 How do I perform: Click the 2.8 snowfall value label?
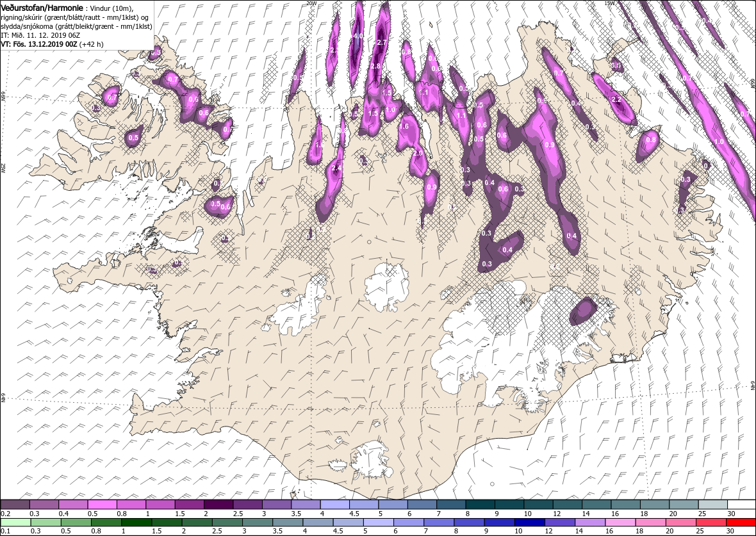click(x=375, y=66)
